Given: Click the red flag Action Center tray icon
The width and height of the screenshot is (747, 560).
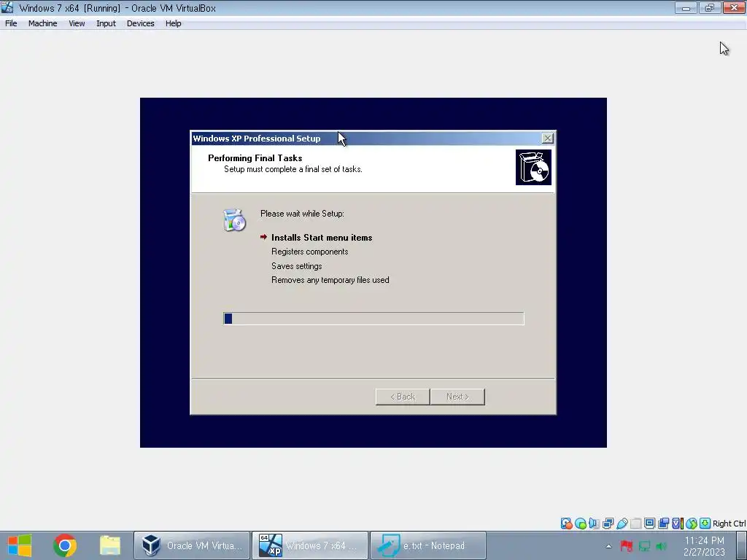Looking at the screenshot, I should pyautogui.click(x=626, y=545).
